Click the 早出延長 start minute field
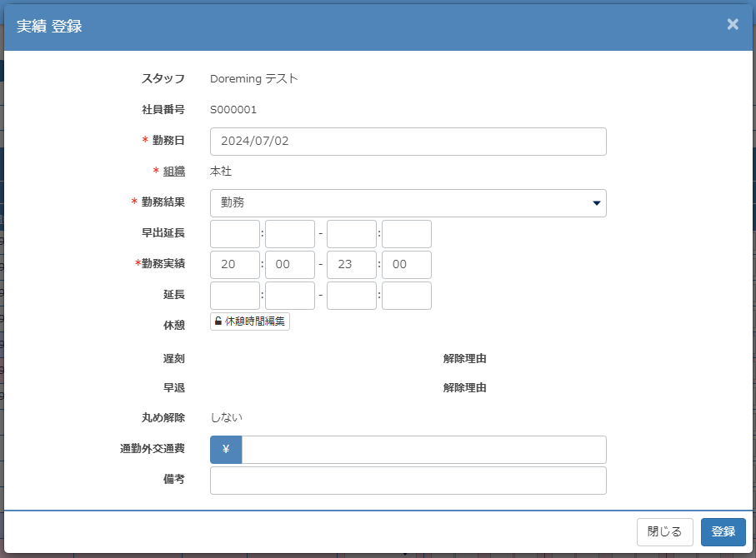The height and width of the screenshot is (558, 756). pyautogui.click(x=289, y=234)
